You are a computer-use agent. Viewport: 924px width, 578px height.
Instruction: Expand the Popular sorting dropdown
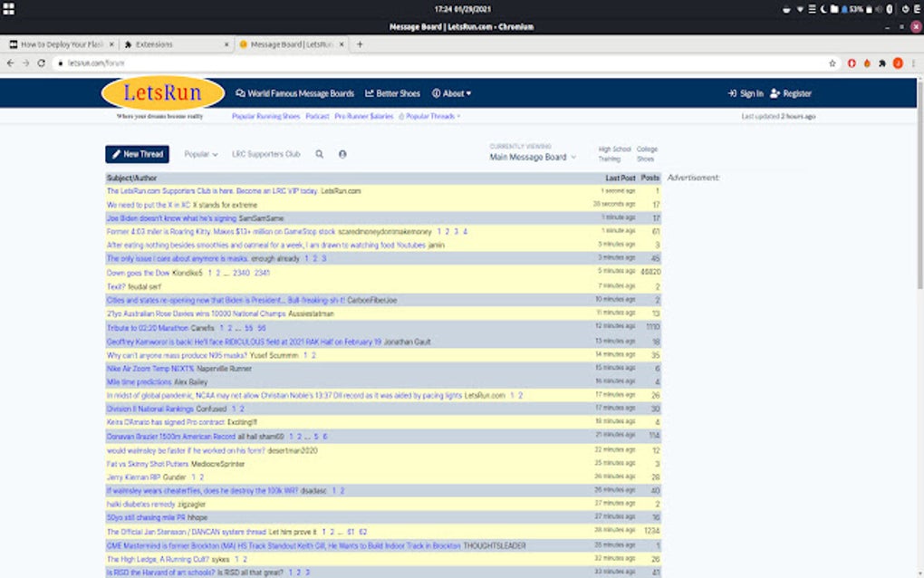[x=200, y=154]
